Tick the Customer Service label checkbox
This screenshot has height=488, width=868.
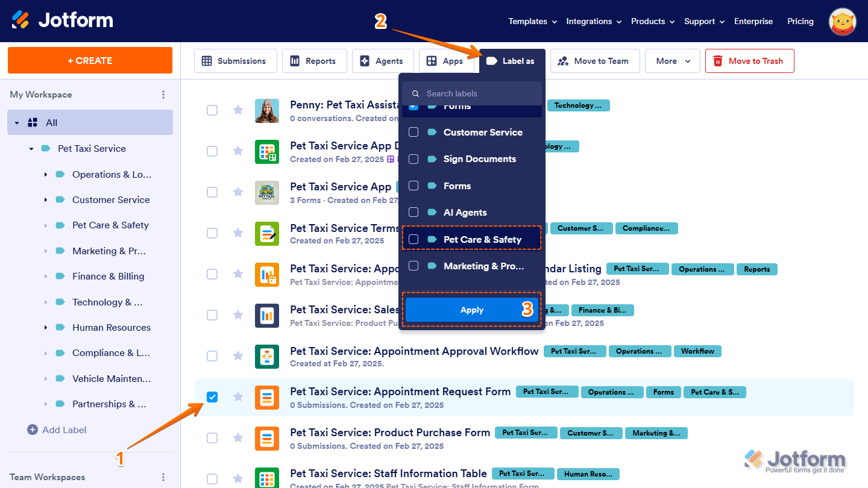pyautogui.click(x=414, y=132)
